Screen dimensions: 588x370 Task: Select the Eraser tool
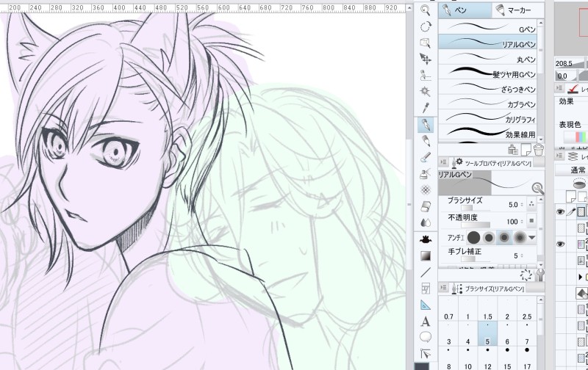(426, 206)
